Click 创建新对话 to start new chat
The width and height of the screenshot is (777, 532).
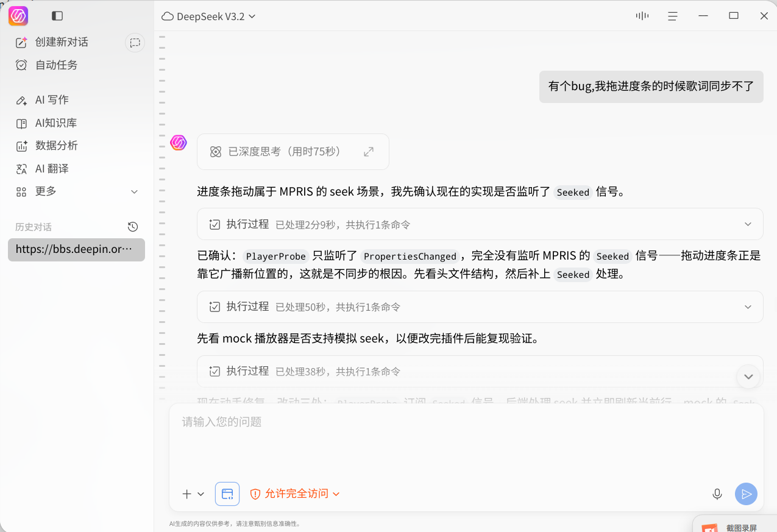tap(61, 42)
